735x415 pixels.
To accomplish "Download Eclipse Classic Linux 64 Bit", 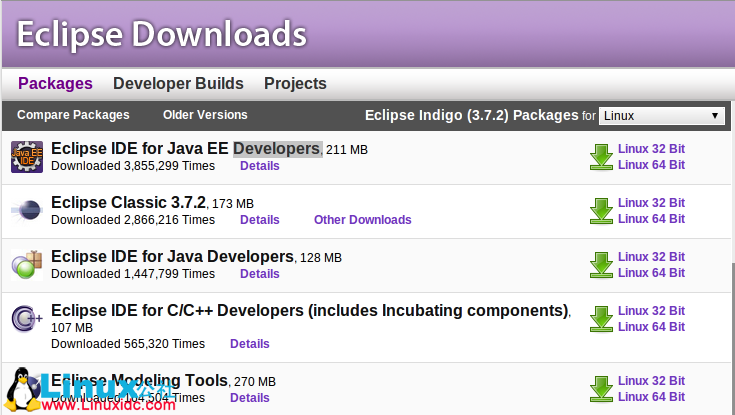I will pos(651,219).
